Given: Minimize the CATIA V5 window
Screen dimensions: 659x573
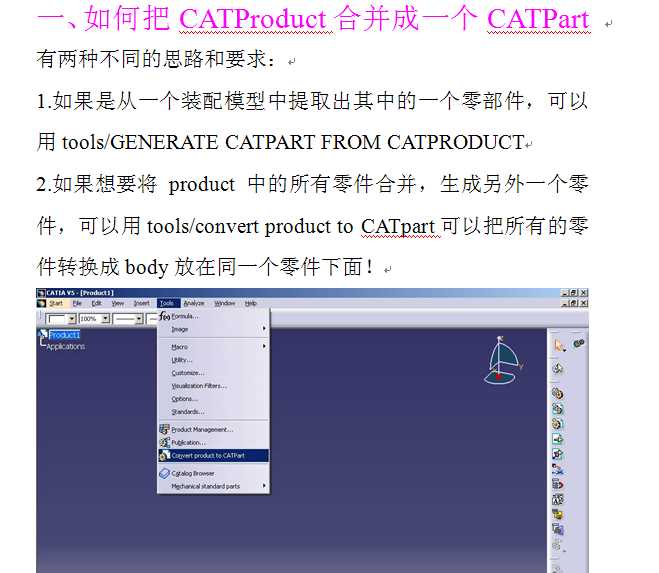Looking at the screenshot, I should [565, 293].
